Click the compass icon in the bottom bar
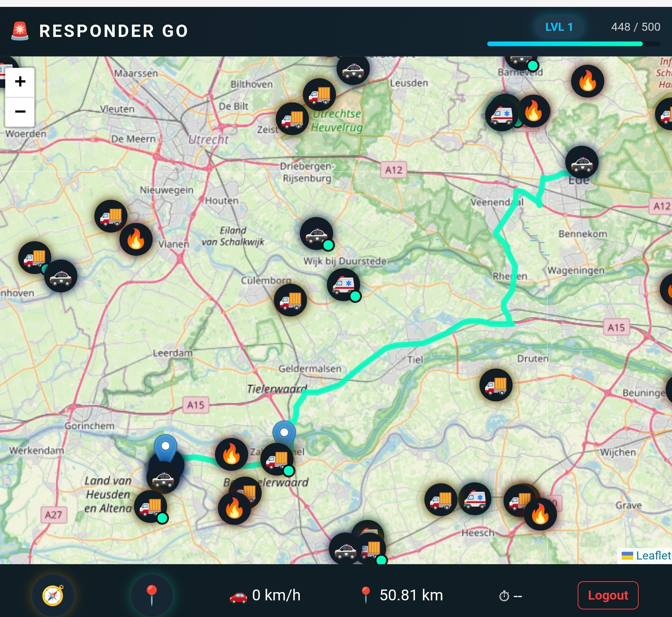The width and height of the screenshot is (672, 617). click(53, 595)
